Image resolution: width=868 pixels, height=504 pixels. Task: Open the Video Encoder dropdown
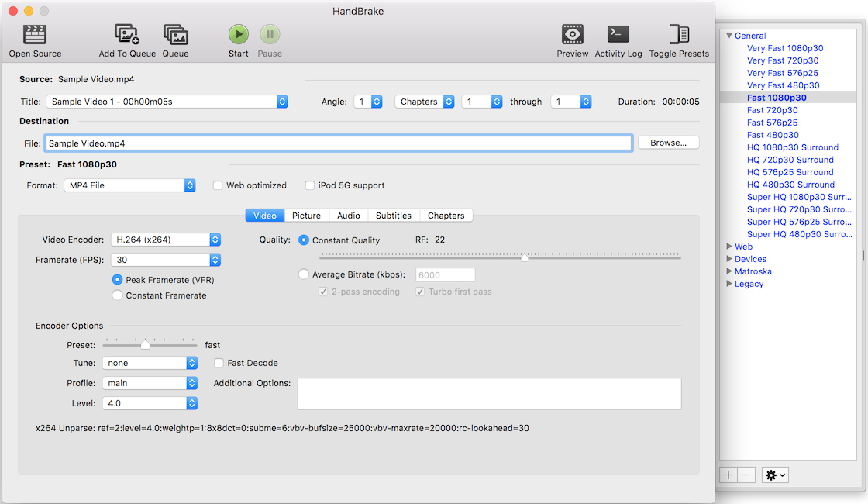(x=165, y=240)
